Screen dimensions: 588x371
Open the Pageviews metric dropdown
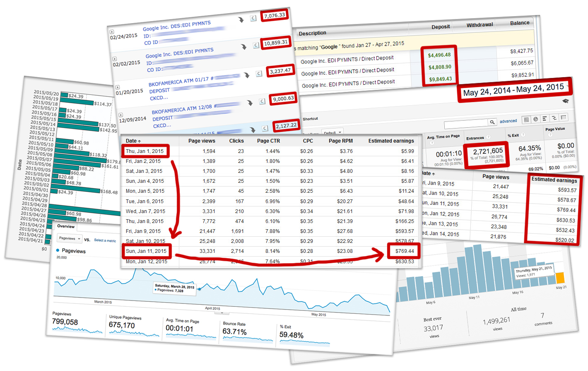(x=69, y=238)
